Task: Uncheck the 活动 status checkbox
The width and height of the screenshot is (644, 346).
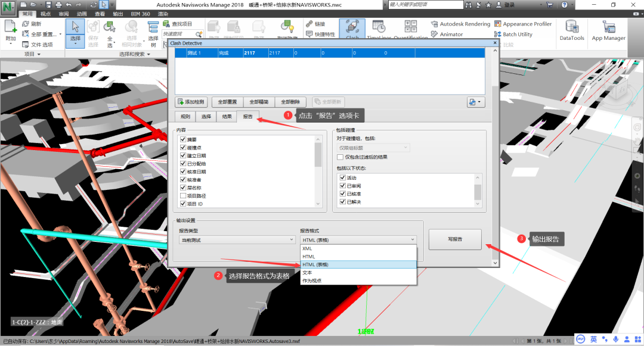Action: (342, 177)
